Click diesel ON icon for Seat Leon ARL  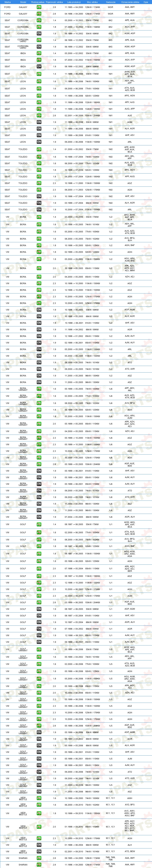tap(39, 142)
